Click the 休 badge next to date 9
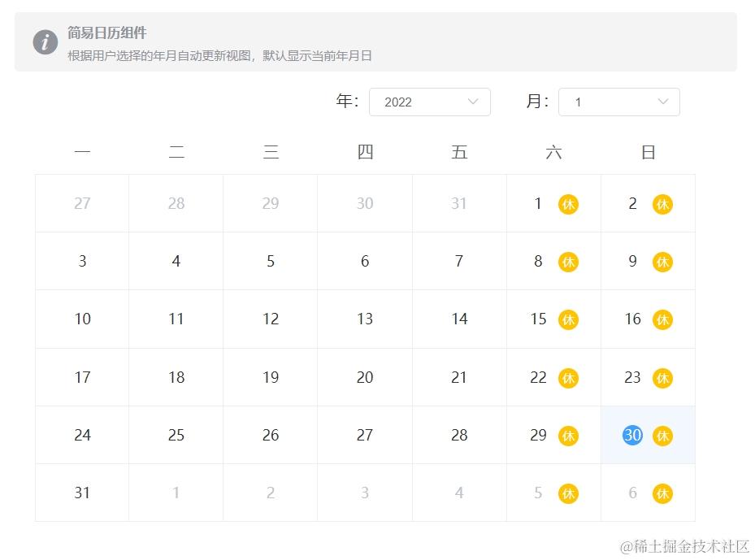Screen dimensions: 755x560 (x=662, y=263)
